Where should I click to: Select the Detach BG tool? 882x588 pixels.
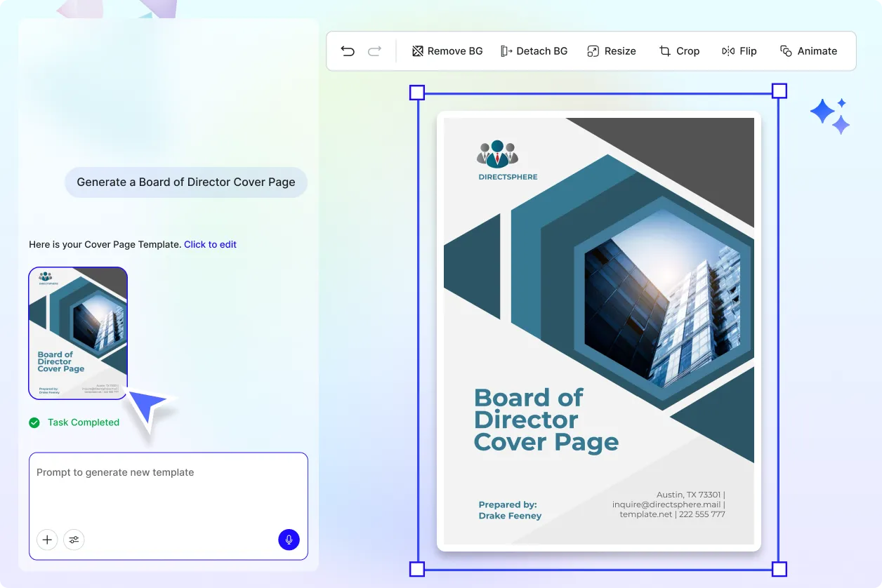[534, 51]
